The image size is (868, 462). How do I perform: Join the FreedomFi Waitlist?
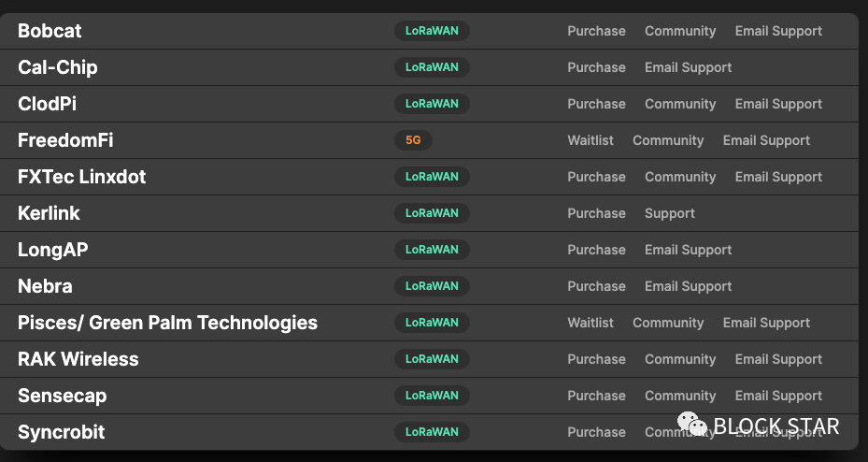[591, 140]
